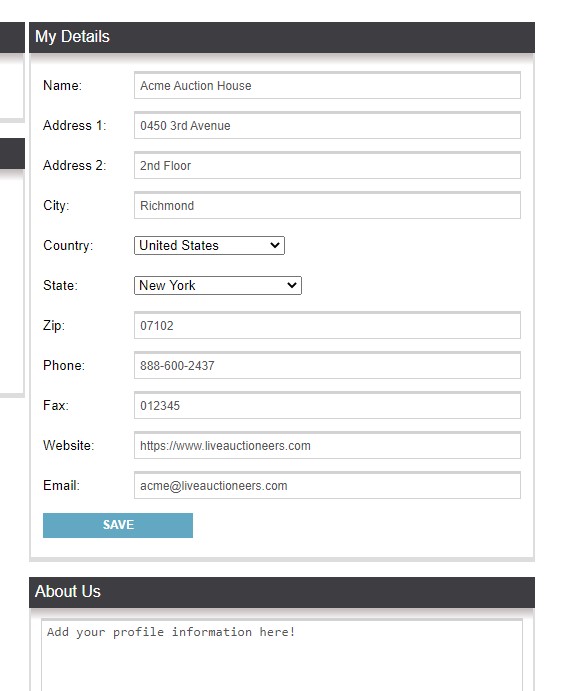Image resolution: width=571 pixels, height=691 pixels.
Task: Select the Address 2 field containing 2nd Floor
Action: tap(327, 166)
